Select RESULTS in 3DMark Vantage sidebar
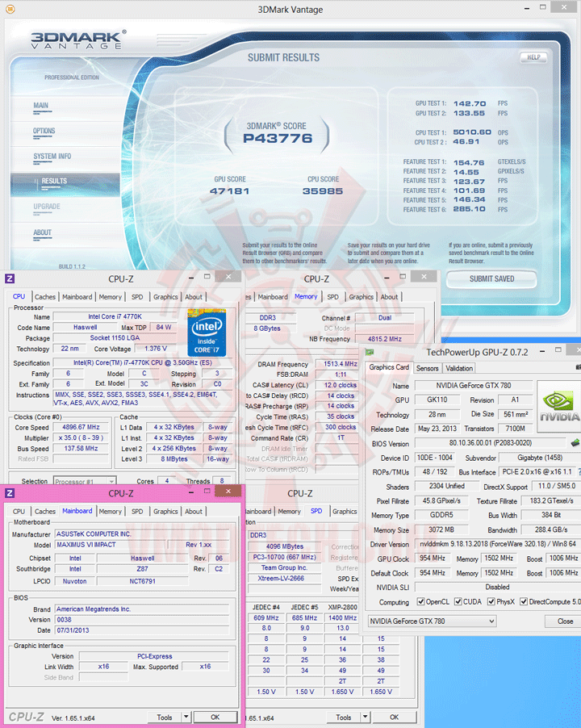 click(x=65, y=184)
